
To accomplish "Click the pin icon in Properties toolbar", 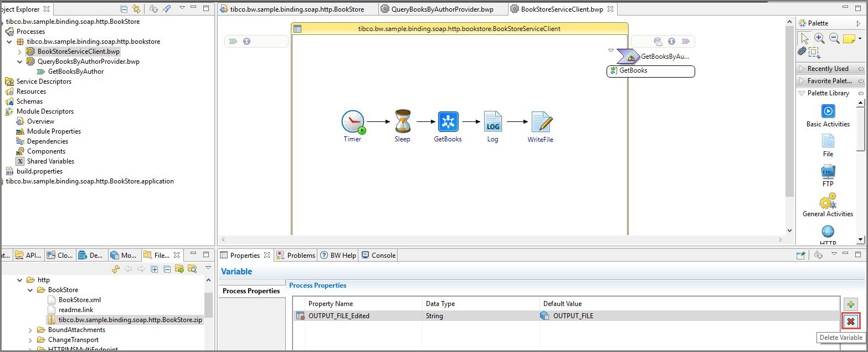I will pos(800,255).
